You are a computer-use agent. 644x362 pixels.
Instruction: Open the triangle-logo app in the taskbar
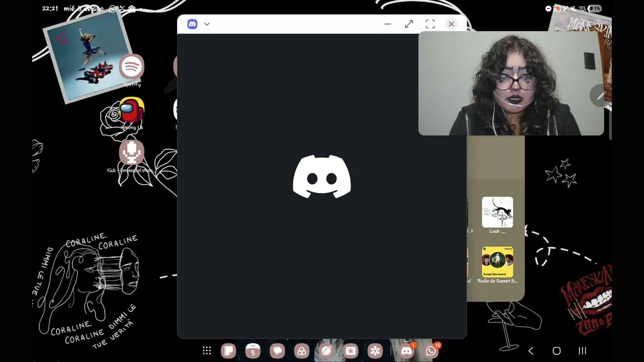click(302, 351)
